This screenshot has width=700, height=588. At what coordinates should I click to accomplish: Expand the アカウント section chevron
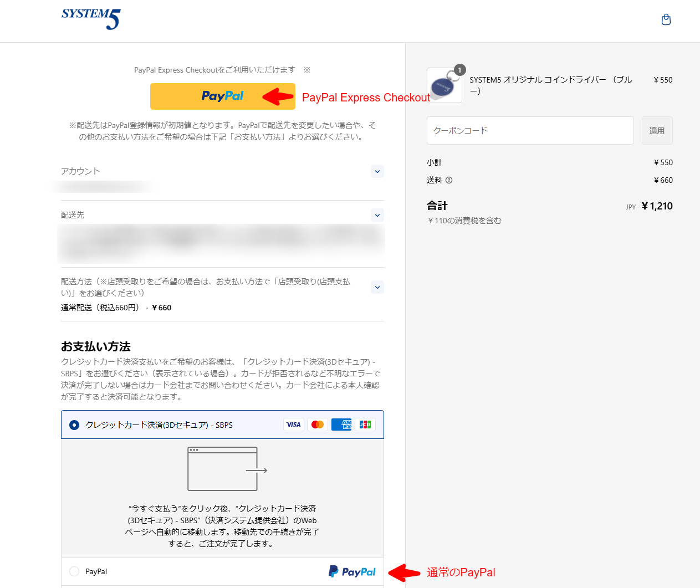377,171
